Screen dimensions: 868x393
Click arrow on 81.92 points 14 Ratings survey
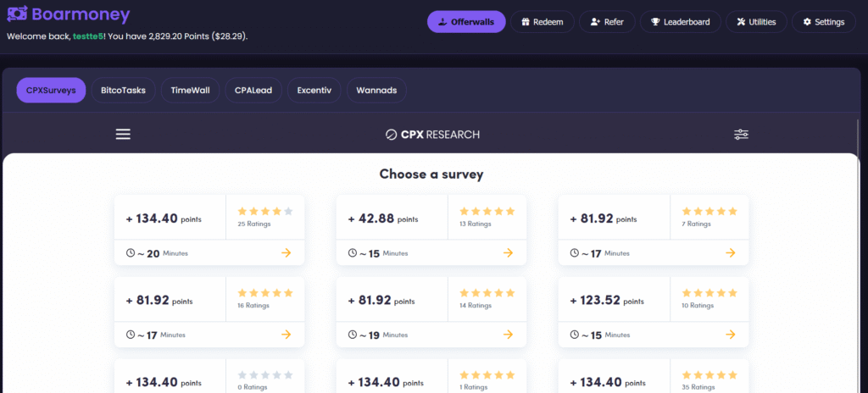(508, 335)
